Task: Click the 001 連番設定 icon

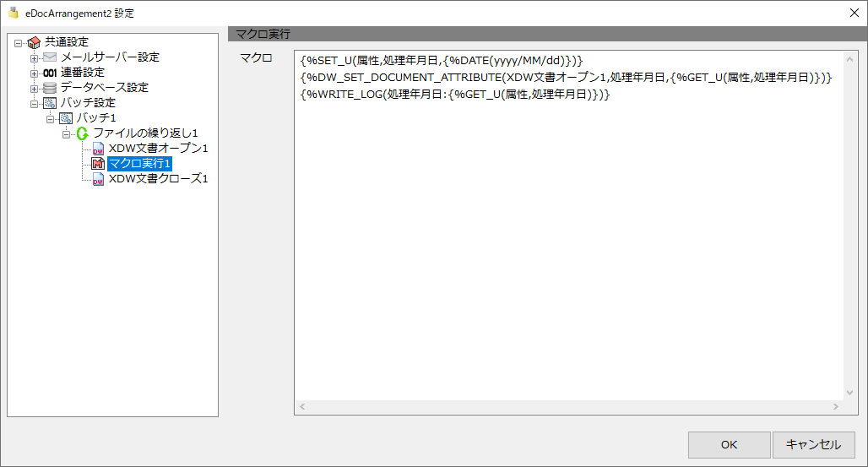Action: pyautogui.click(x=50, y=73)
